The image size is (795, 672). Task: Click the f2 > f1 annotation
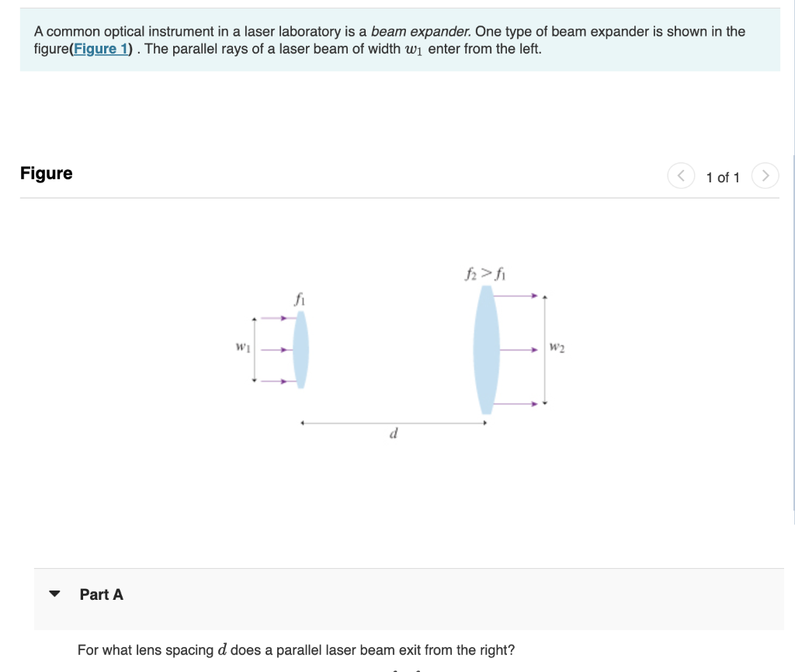[x=485, y=272]
